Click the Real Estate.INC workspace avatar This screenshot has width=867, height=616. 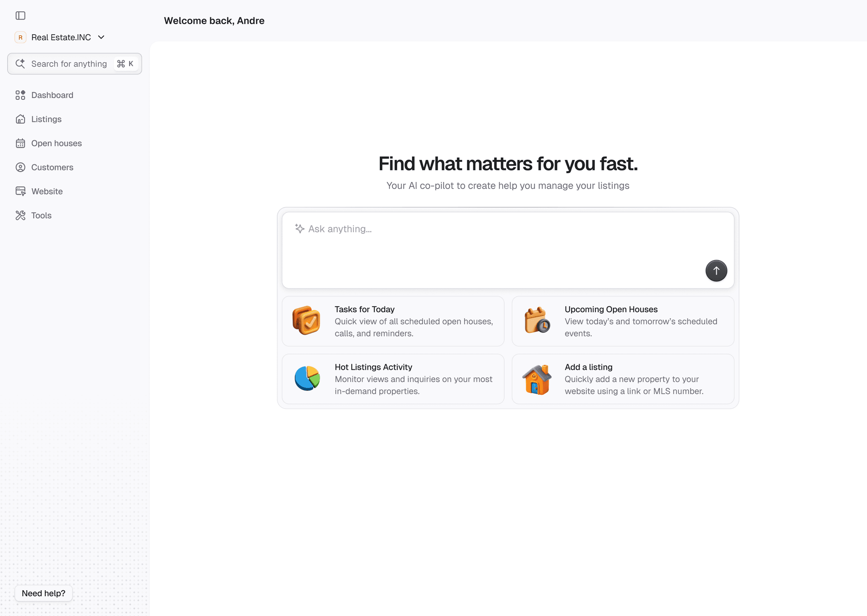point(20,37)
